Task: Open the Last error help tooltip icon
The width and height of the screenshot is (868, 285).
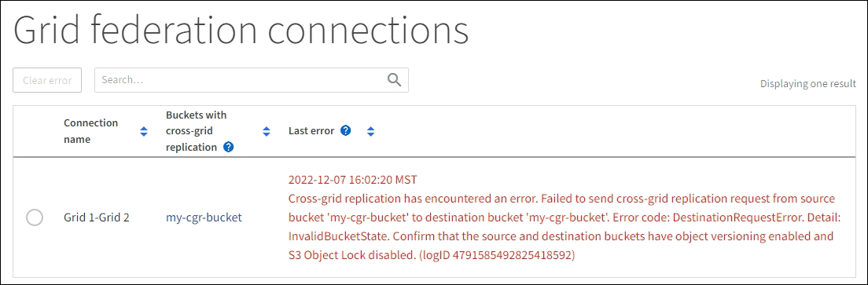Action: [x=346, y=130]
